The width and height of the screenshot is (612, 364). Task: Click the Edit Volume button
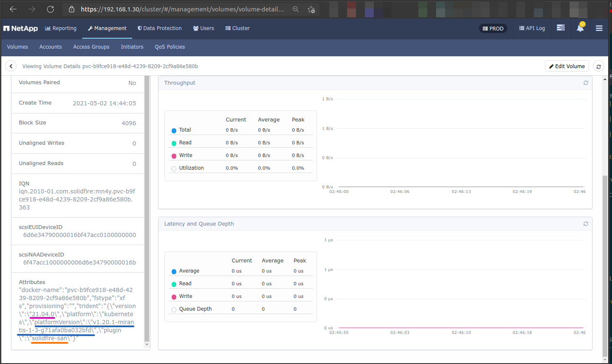567,66
